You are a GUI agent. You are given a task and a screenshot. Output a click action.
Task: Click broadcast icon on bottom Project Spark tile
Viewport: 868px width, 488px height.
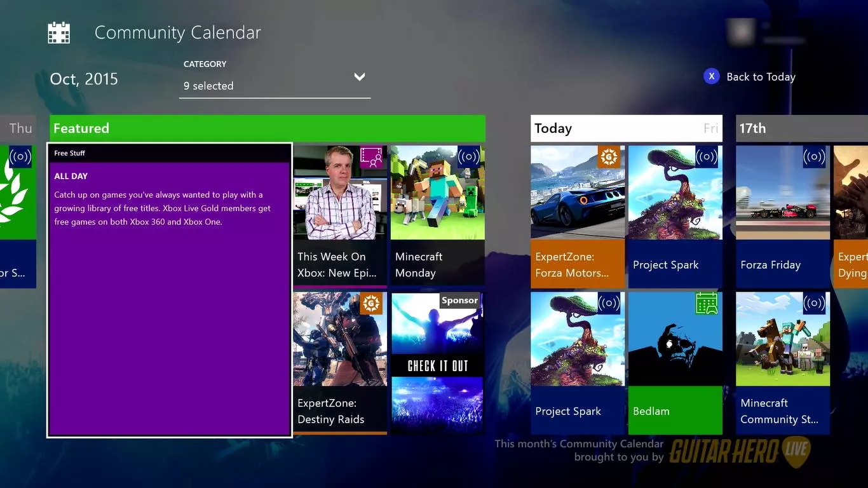[x=609, y=303]
